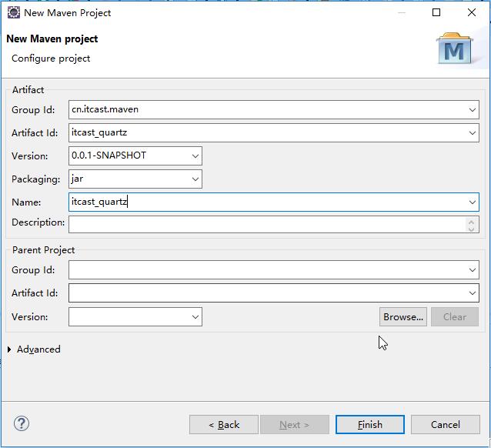Viewport: 491px width, 448px height.
Task: Click the Finish button
Action: 370,425
